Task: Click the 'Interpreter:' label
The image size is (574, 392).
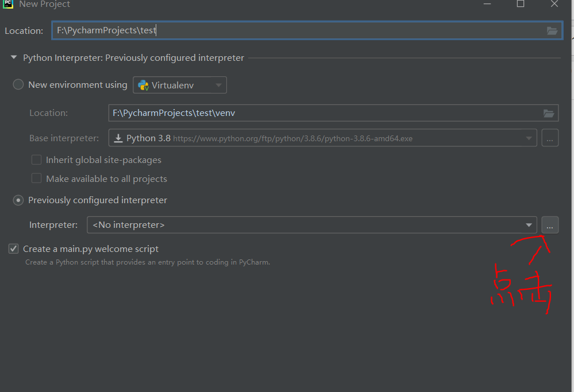Action: (x=53, y=225)
